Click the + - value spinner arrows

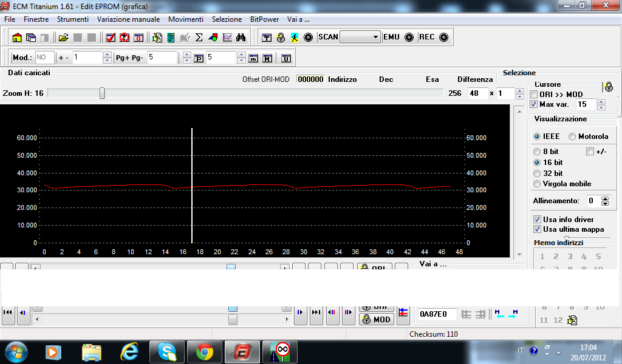point(107,58)
